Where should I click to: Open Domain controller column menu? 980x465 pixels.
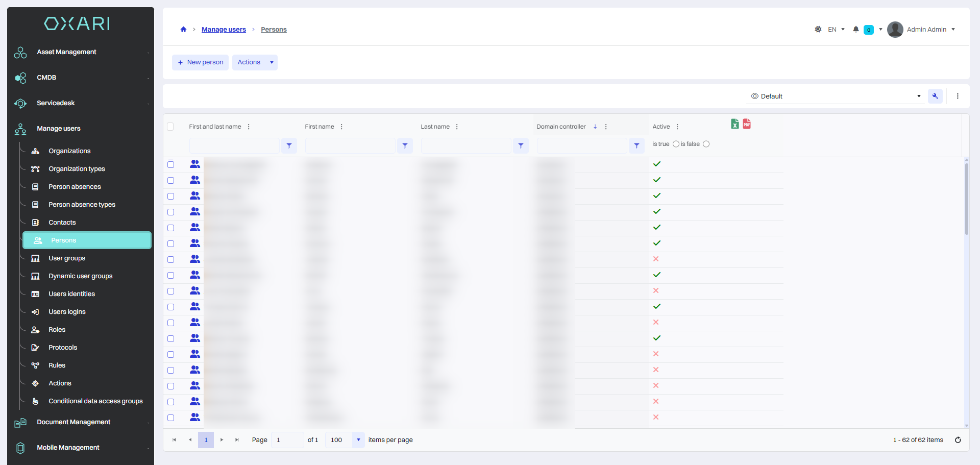606,127
